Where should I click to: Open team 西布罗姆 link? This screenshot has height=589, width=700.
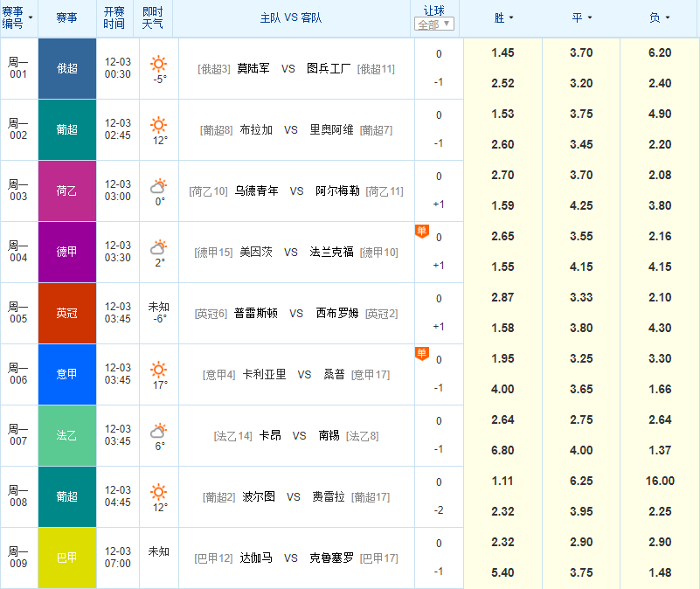click(x=337, y=313)
